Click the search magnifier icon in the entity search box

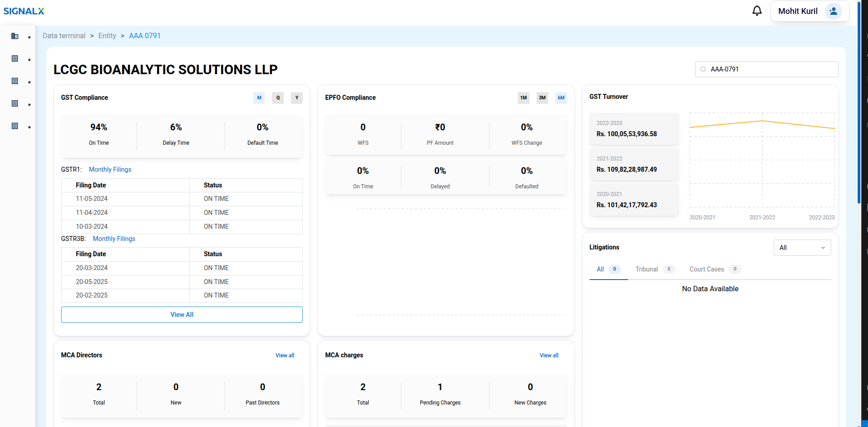[x=703, y=69]
